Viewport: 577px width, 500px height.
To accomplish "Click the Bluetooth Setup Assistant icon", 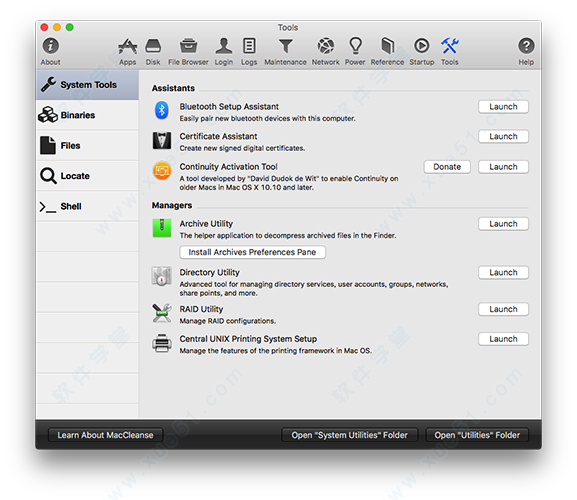I will [x=162, y=110].
